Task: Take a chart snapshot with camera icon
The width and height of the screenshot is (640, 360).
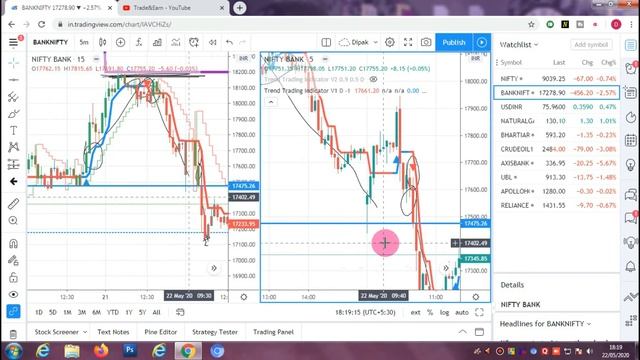Action: click(426, 42)
